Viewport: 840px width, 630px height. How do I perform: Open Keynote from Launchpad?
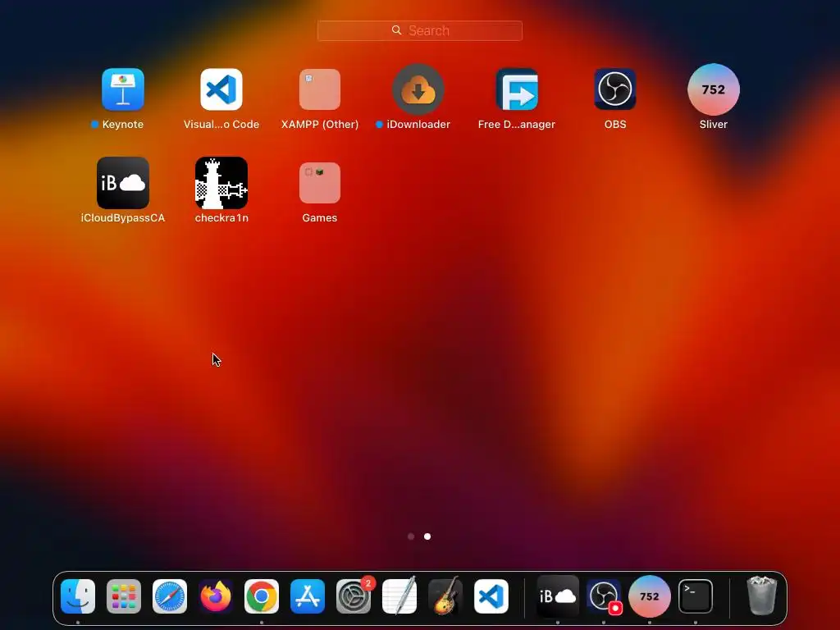point(123,89)
